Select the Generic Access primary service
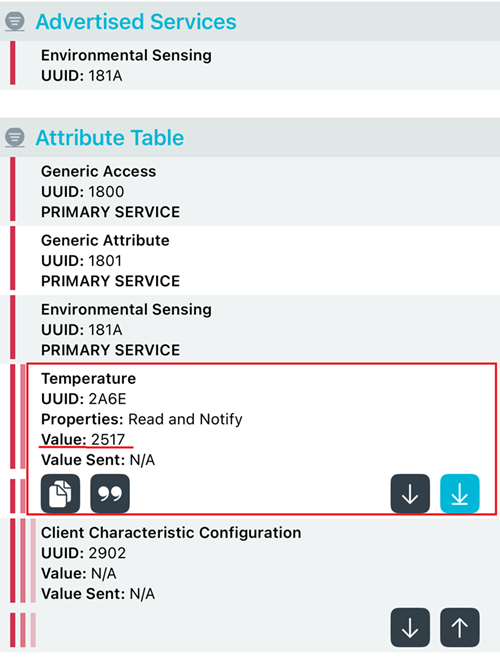The height and width of the screenshot is (659, 500). [x=250, y=192]
